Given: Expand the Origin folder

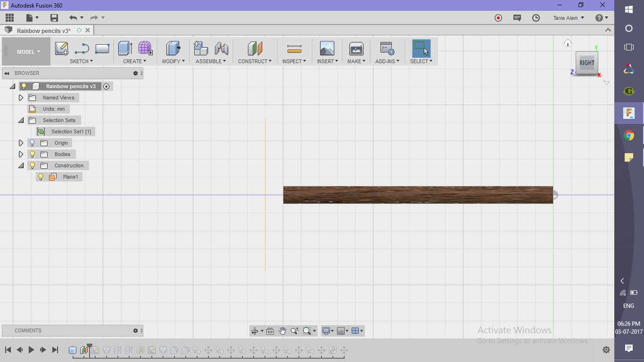Looking at the screenshot, I should [x=21, y=143].
